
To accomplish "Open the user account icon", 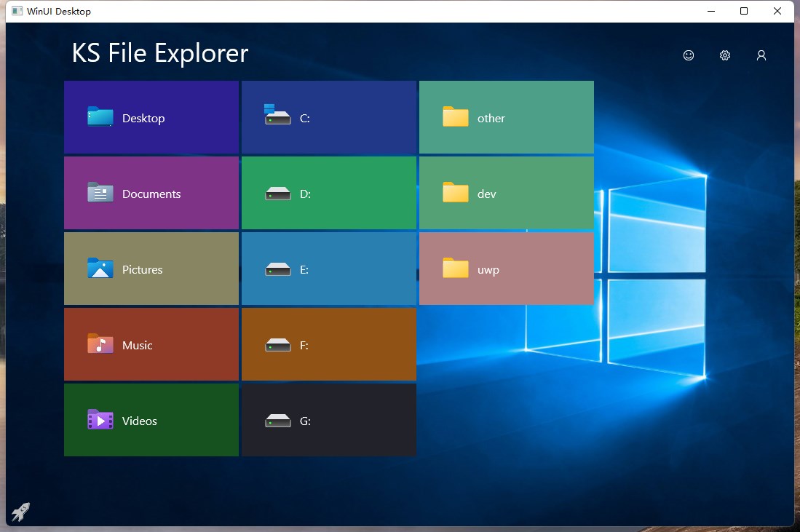I will [x=761, y=55].
